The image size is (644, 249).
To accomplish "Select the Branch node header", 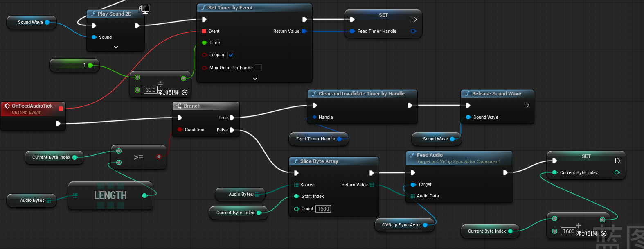I will (206, 106).
